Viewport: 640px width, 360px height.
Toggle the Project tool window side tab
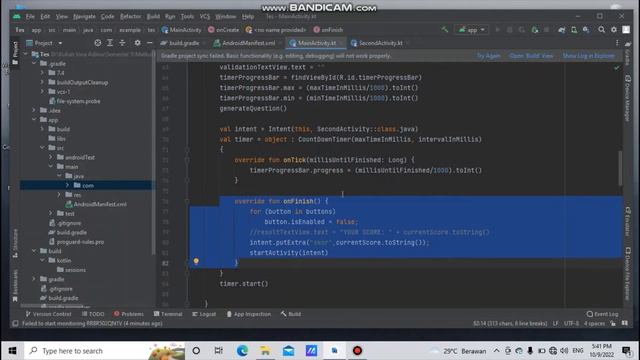tap(15, 53)
